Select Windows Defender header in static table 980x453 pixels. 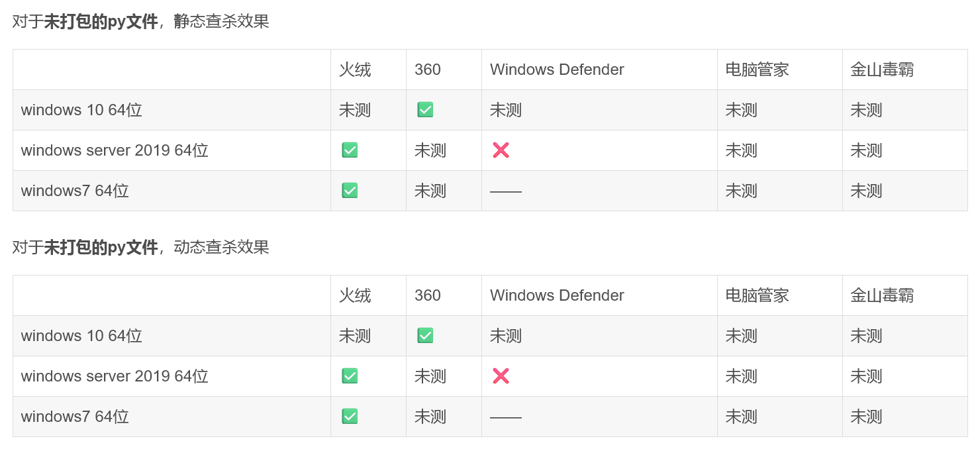pos(557,70)
